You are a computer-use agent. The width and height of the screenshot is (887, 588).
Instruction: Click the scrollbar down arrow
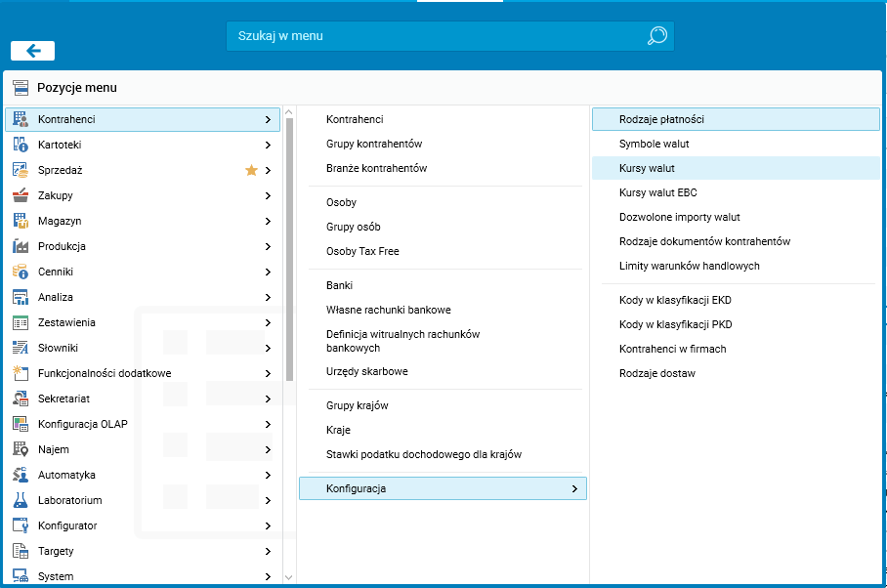point(289,577)
